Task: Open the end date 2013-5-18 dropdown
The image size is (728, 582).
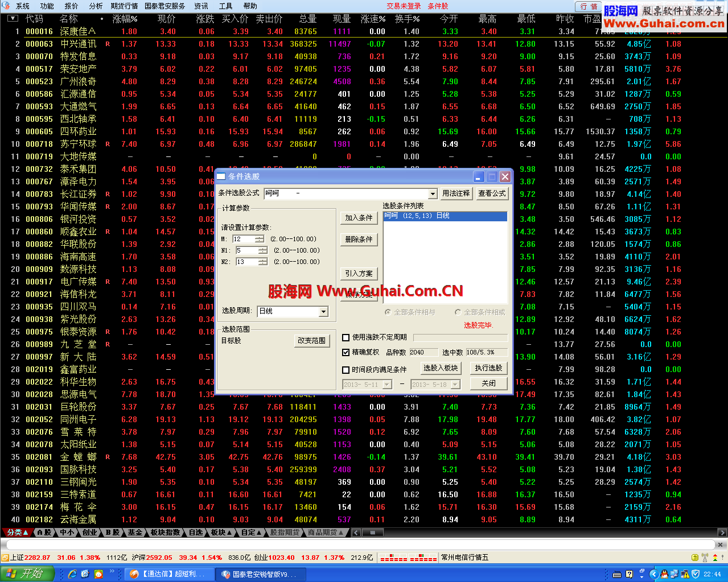Action: tap(455, 385)
